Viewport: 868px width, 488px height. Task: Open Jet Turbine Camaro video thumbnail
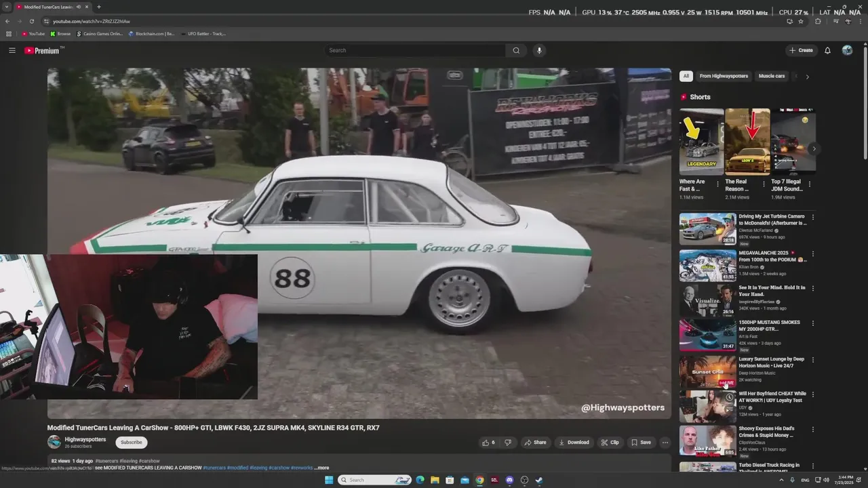point(707,229)
